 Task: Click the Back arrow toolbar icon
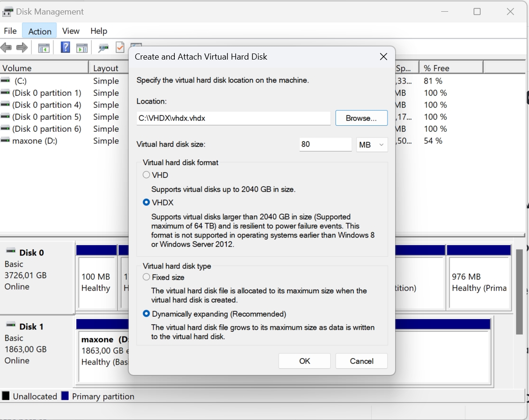click(x=6, y=47)
